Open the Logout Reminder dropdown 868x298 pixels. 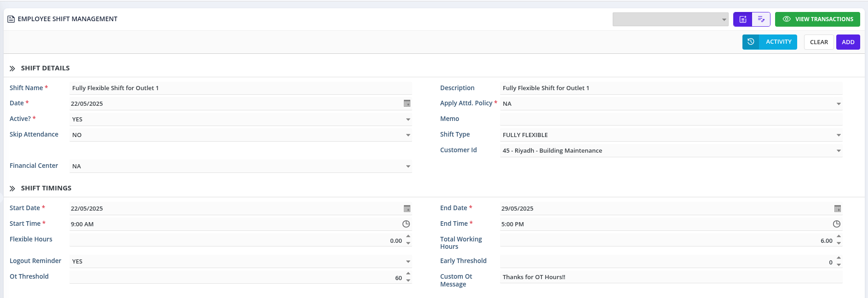[x=408, y=262]
